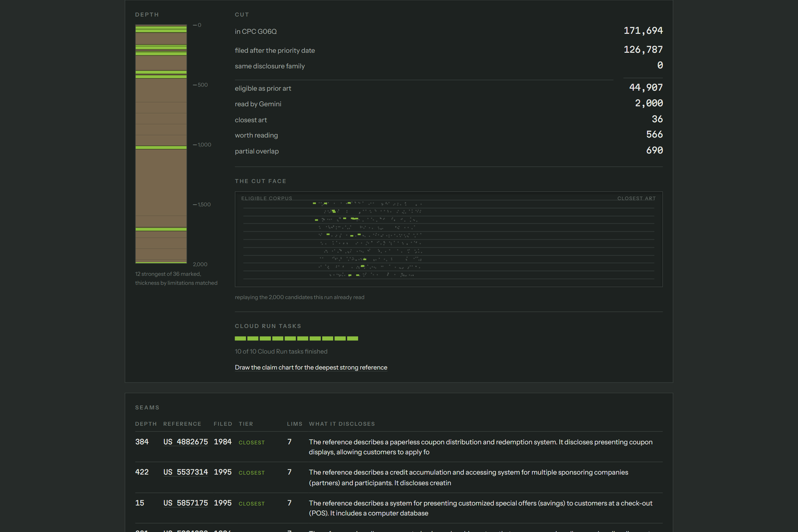Click the count 566

tap(654, 134)
